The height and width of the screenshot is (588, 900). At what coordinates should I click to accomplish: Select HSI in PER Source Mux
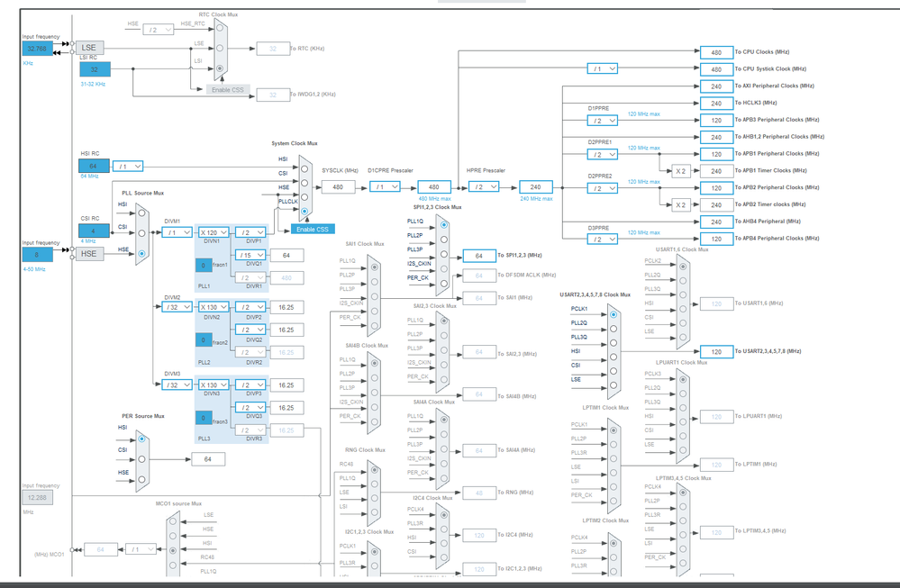(141, 439)
